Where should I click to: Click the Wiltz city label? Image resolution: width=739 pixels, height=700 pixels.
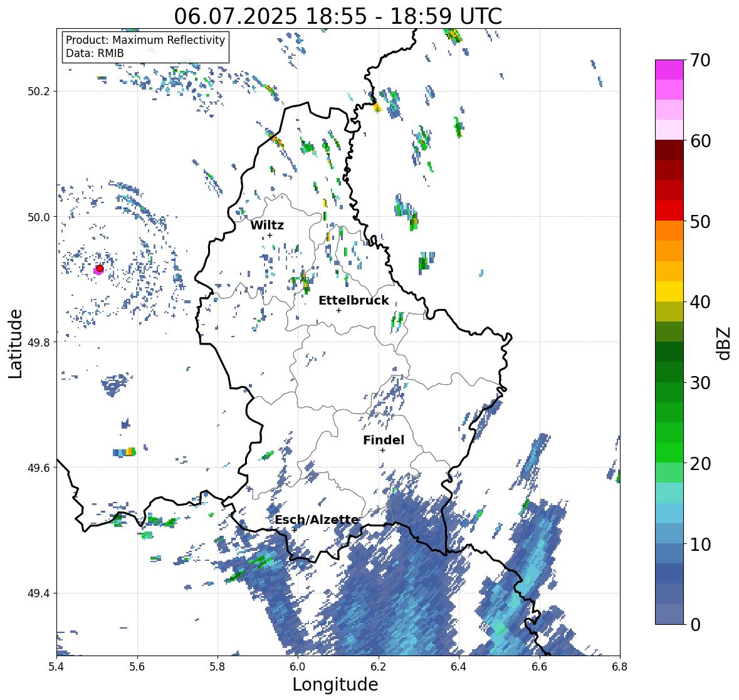pos(267,225)
